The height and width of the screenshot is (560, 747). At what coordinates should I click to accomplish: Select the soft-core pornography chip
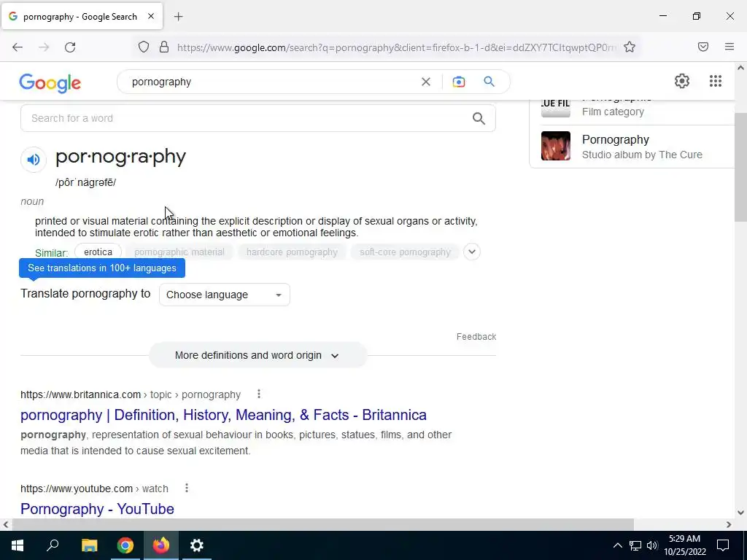click(405, 252)
